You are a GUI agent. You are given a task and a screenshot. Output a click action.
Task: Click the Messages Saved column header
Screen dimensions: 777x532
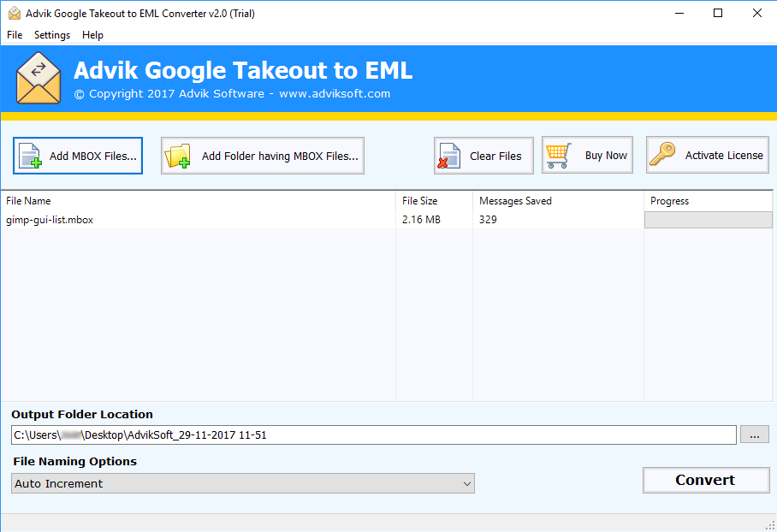pyautogui.click(x=559, y=201)
